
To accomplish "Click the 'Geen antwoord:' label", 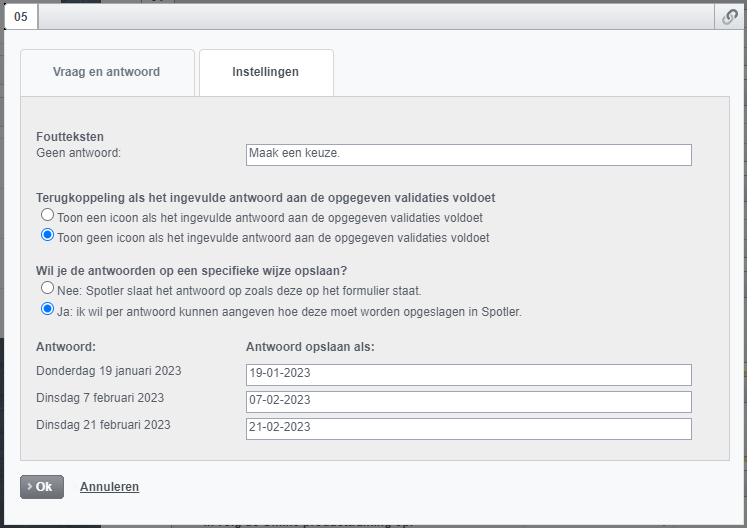I will point(79,153).
